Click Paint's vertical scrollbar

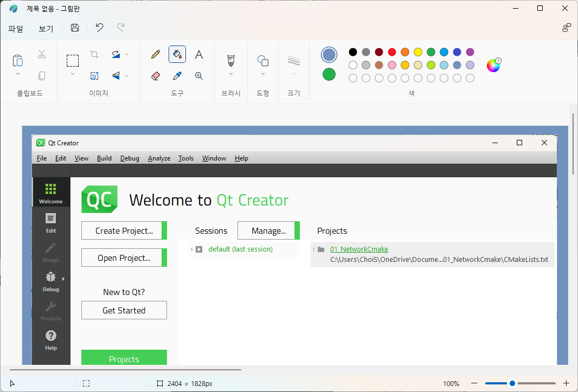tap(573, 144)
